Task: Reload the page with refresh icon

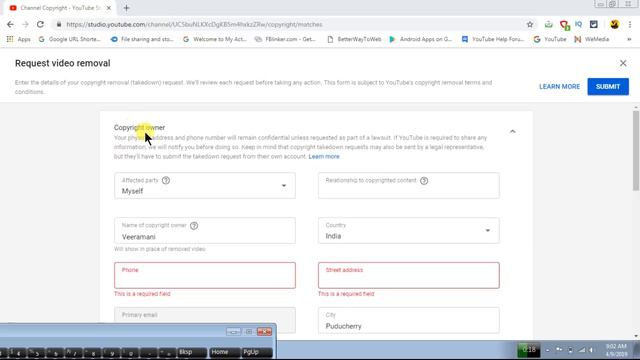Action: pyautogui.click(x=40, y=24)
